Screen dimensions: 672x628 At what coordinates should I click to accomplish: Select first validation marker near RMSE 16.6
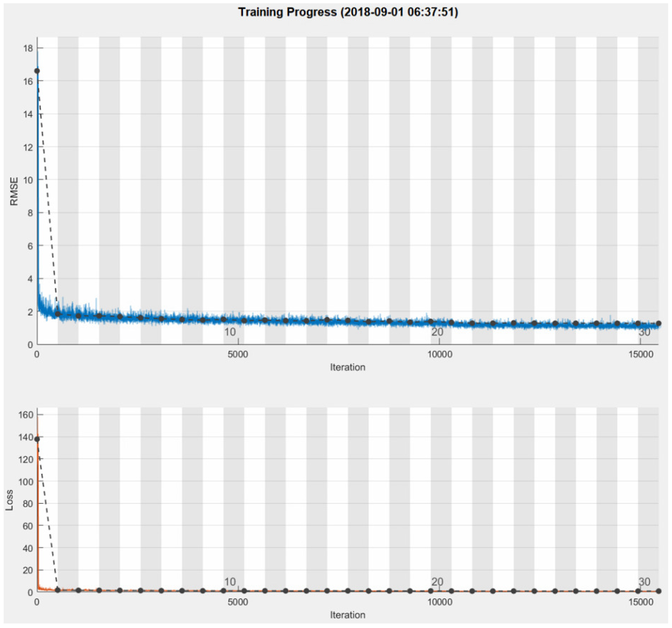[x=37, y=71]
